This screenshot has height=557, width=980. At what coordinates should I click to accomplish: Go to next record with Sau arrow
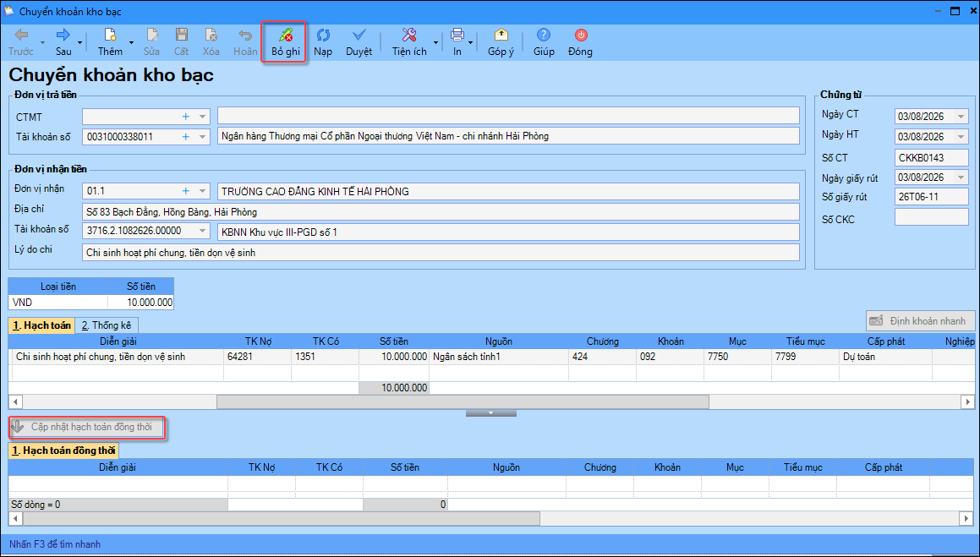[63, 35]
